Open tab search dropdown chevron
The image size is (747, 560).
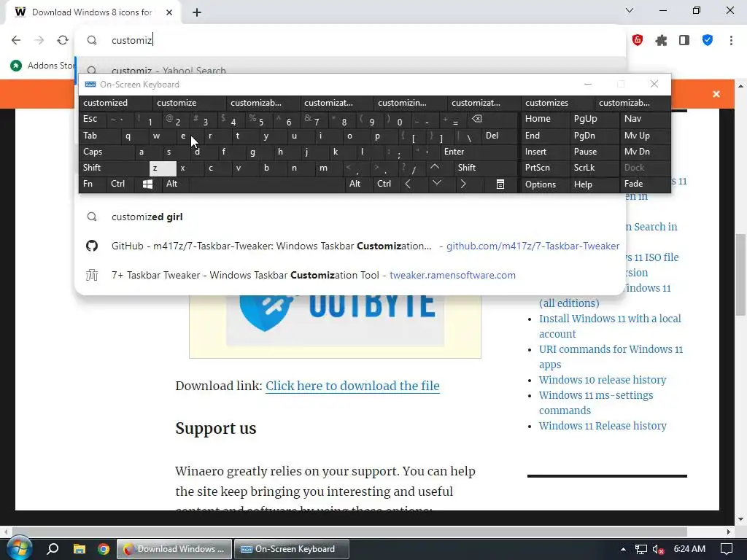tap(630, 10)
